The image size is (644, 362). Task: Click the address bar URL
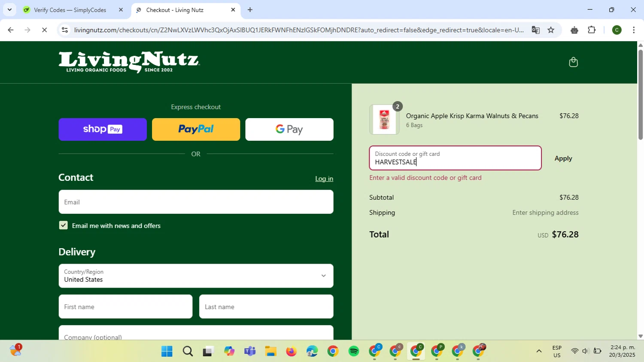coord(298,30)
